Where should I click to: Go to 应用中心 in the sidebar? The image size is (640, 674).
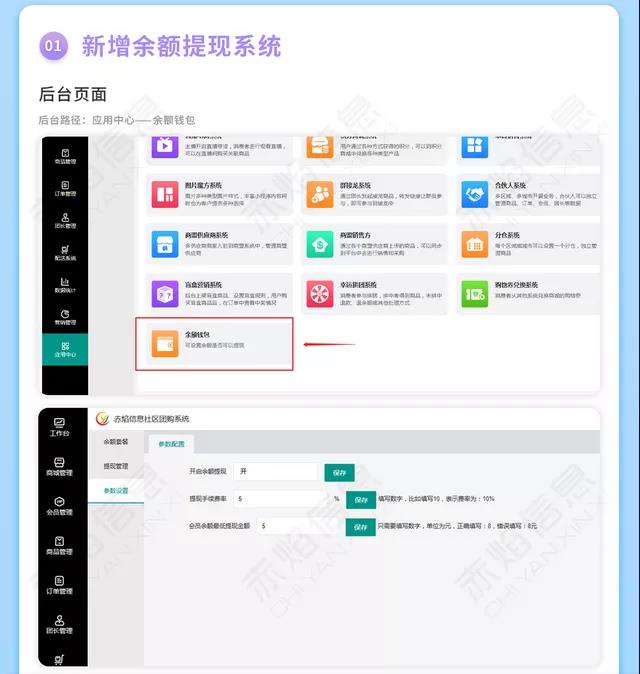64,349
